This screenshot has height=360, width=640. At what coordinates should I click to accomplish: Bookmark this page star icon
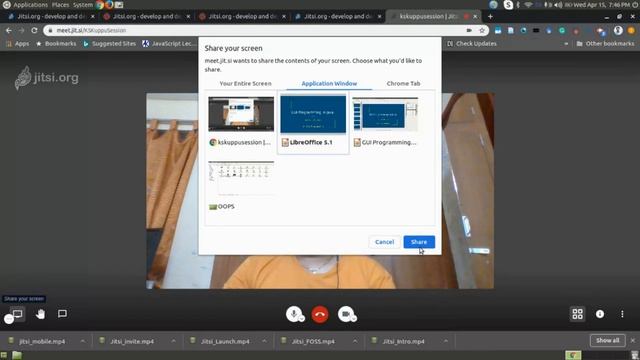click(482, 30)
